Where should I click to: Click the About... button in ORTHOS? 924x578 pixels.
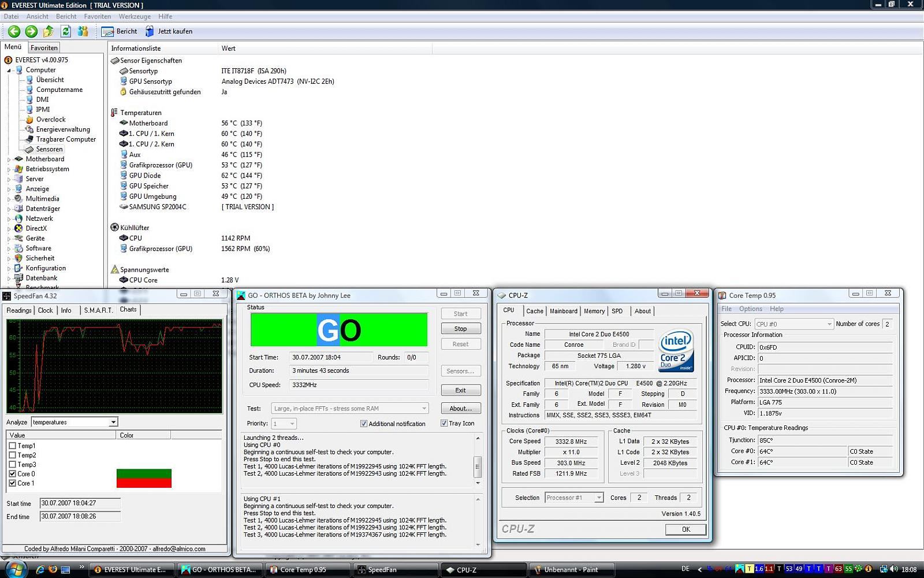[460, 408]
